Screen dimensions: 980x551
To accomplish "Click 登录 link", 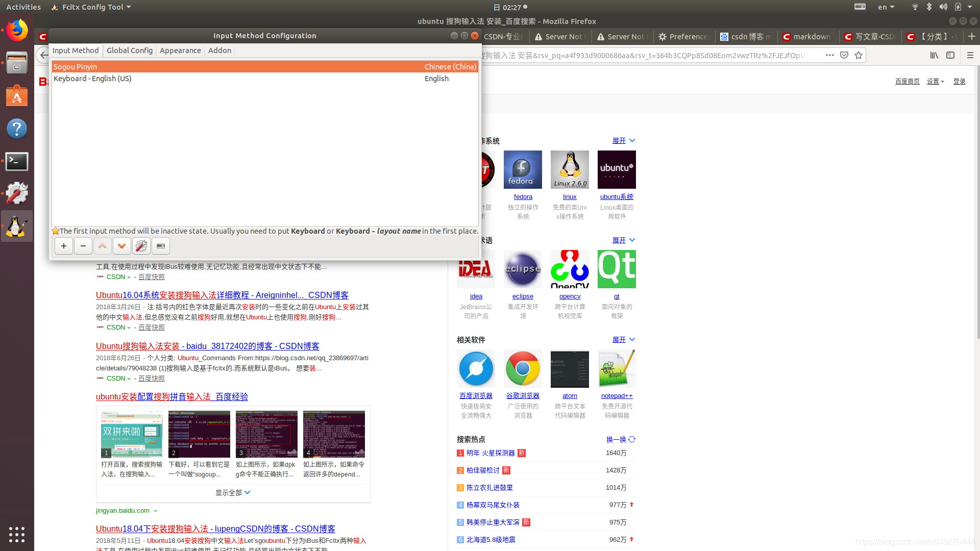I will [x=960, y=82].
